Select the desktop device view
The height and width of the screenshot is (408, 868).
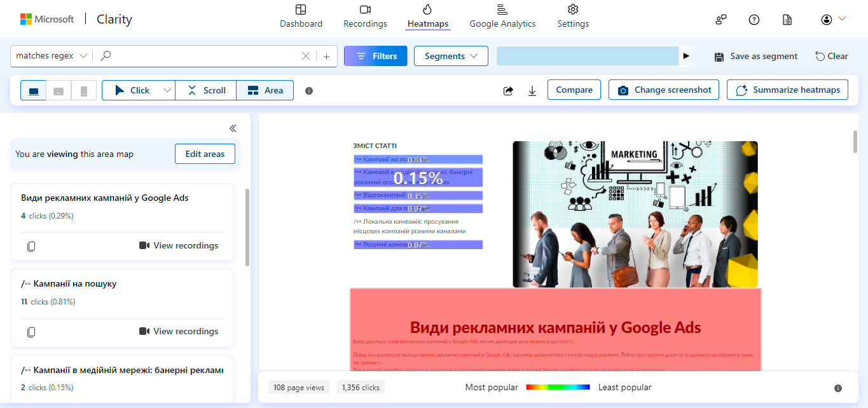(x=33, y=90)
